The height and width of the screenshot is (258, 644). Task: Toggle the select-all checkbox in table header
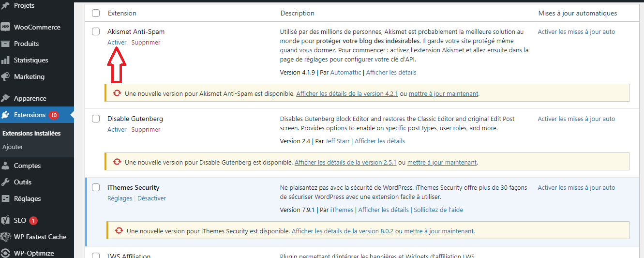point(96,13)
